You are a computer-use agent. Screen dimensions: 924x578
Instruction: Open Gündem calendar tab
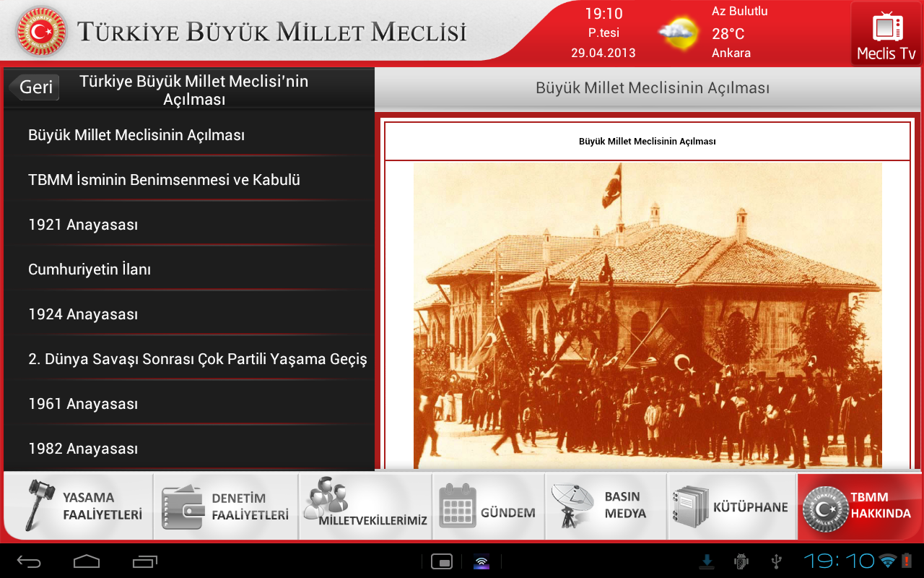tap(489, 506)
